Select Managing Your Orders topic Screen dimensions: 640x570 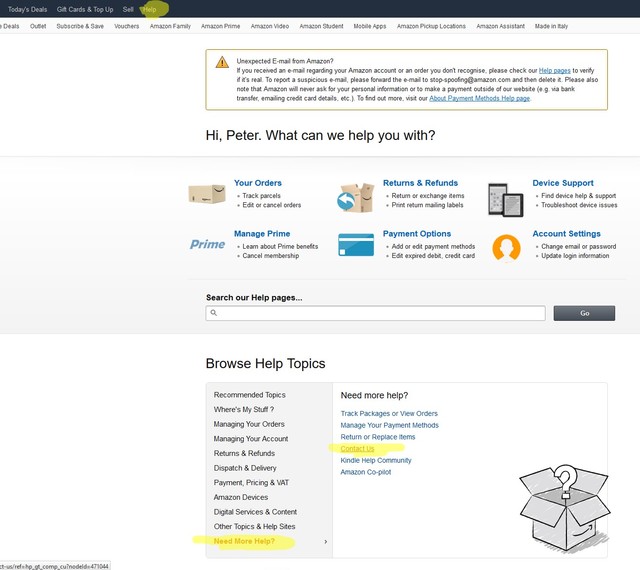(x=249, y=424)
